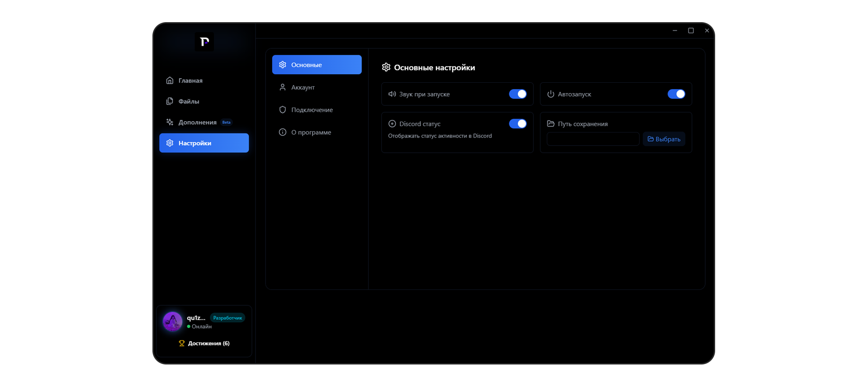The height and width of the screenshot is (388, 868).
Task: Click the Отображать статус активности в Discord text
Action: click(440, 136)
